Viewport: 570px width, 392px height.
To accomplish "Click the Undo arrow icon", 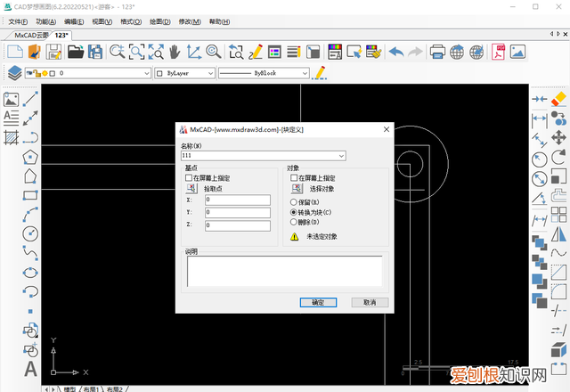I will click(x=396, y=52).
